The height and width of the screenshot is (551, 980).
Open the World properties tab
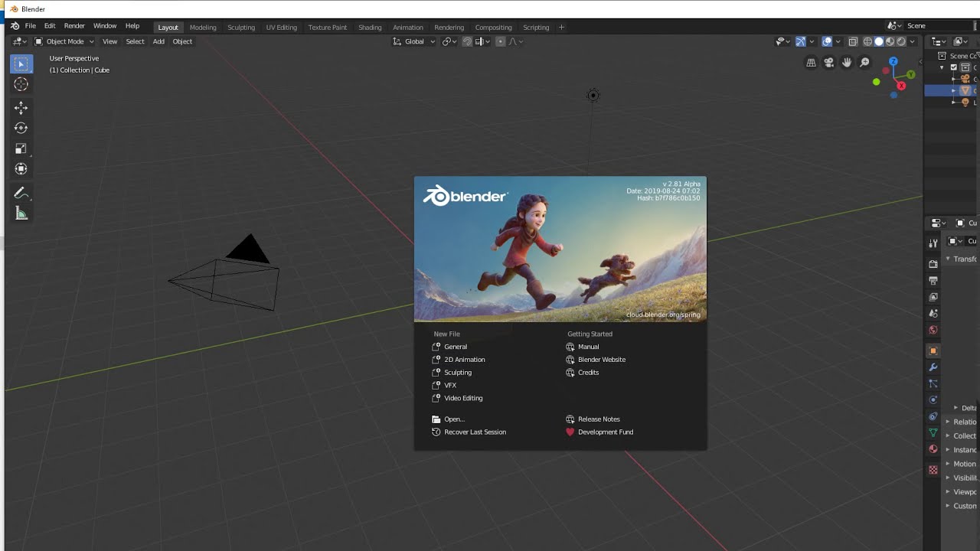pyautogui.click(x=933, y=331)
